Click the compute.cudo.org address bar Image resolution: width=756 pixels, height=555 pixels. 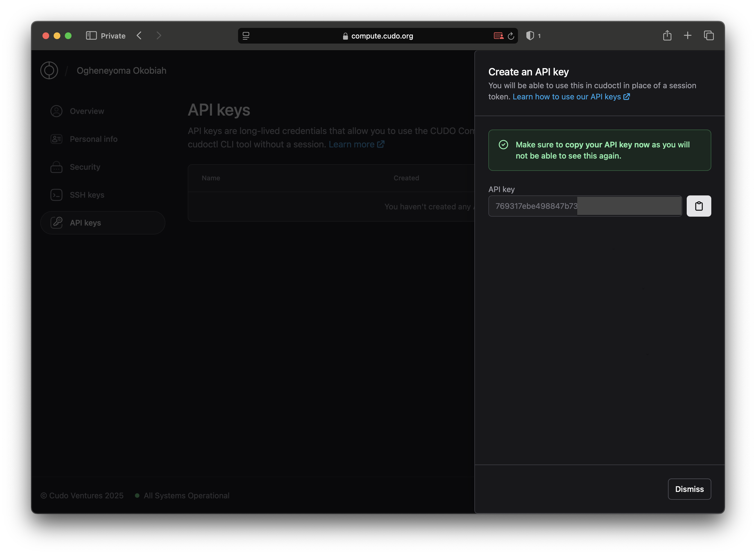click(x=378, y=36)
